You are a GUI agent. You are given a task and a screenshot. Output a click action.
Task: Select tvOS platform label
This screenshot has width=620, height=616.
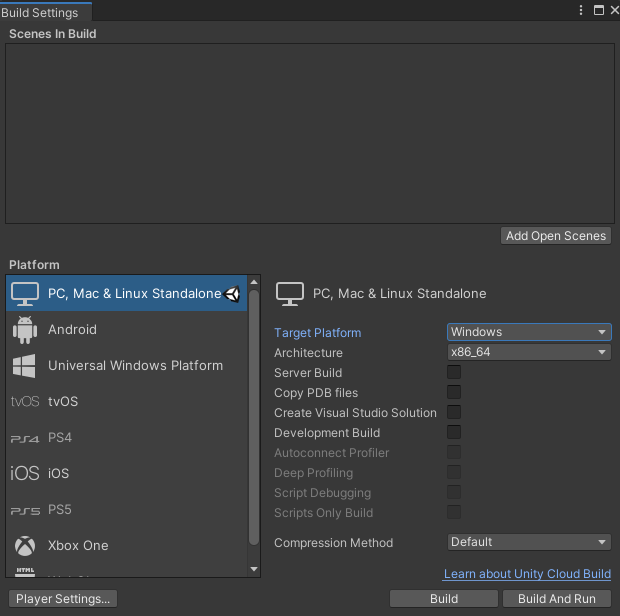(63, 402)
